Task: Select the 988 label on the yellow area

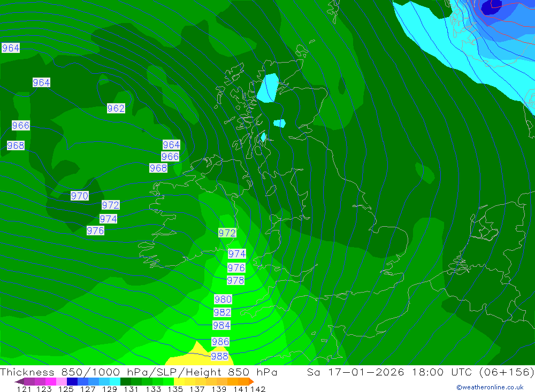Action: (219, 356)
